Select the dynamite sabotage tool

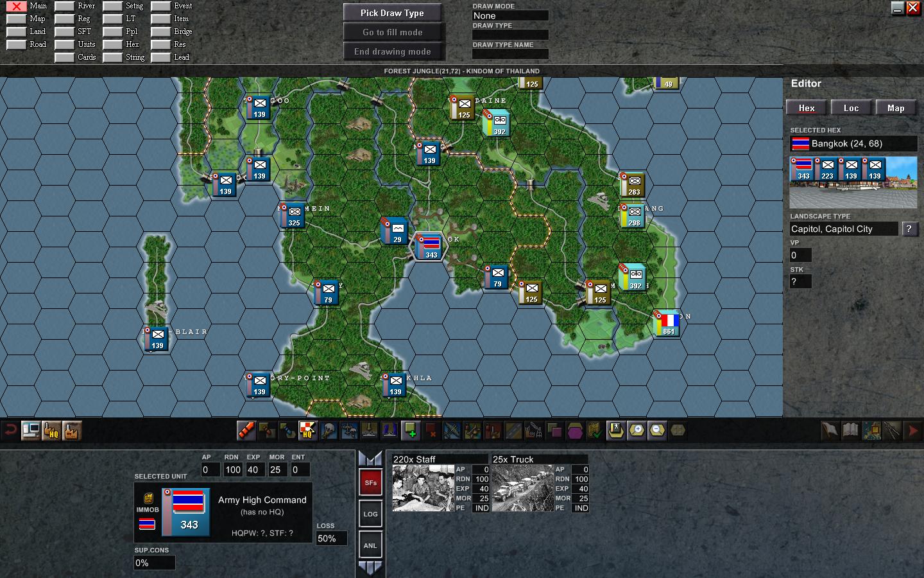247,431
